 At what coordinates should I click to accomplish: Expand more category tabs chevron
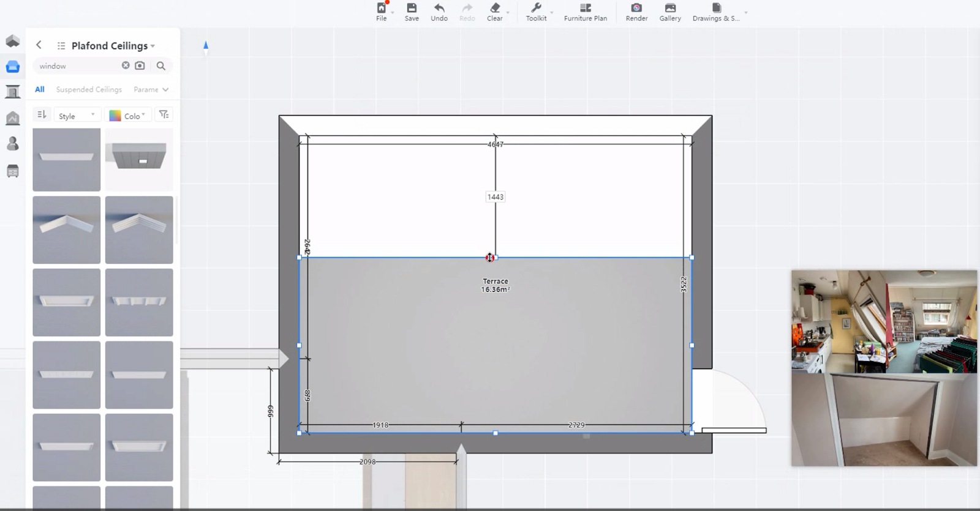point(165,90)
